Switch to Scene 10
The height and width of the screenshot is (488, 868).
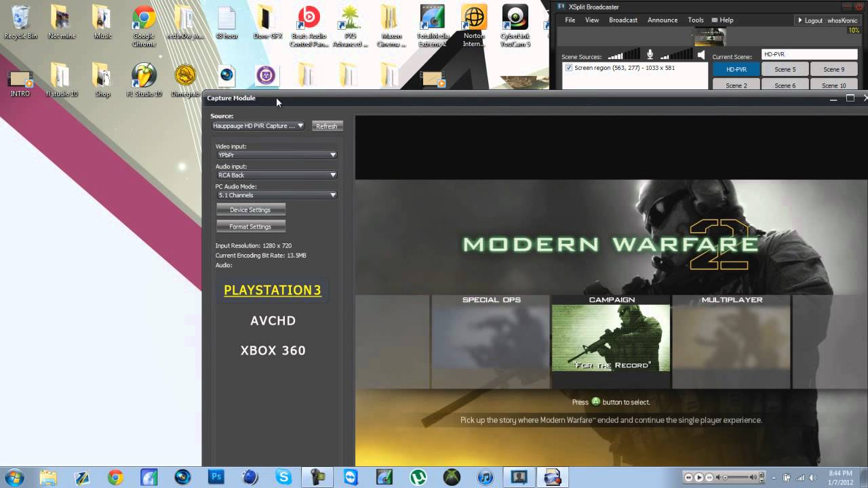pyautogui.click(x=834, y=85)
